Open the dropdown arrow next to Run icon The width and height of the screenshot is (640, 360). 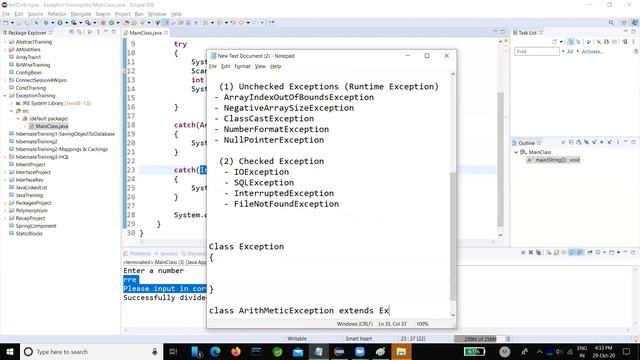coord(67,23)
